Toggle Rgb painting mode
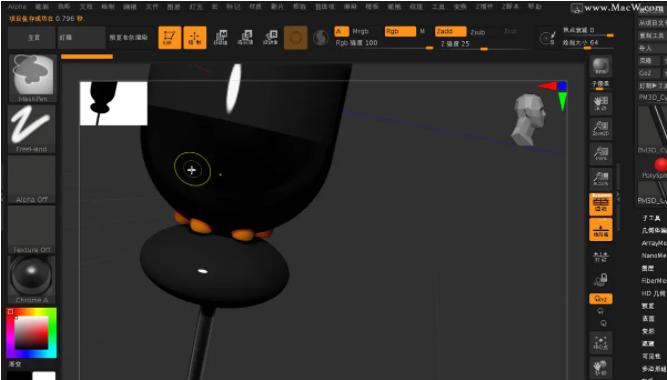 click(400, 31)
